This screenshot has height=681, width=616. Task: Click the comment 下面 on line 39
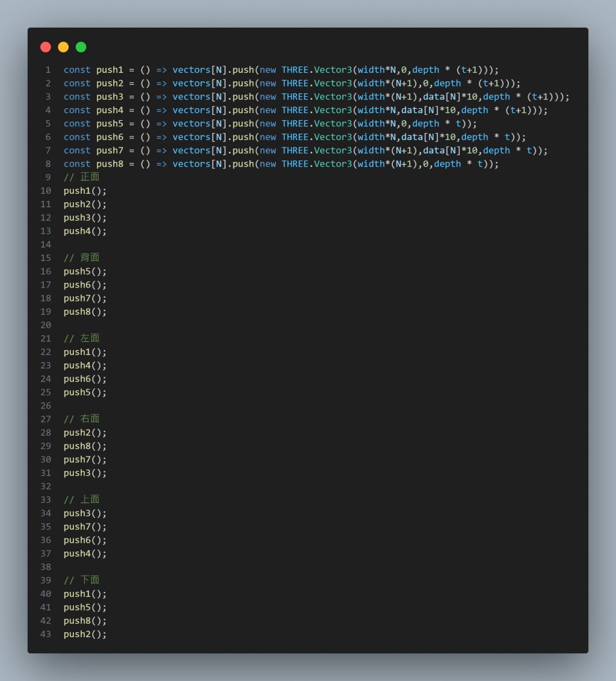point(82,581)
